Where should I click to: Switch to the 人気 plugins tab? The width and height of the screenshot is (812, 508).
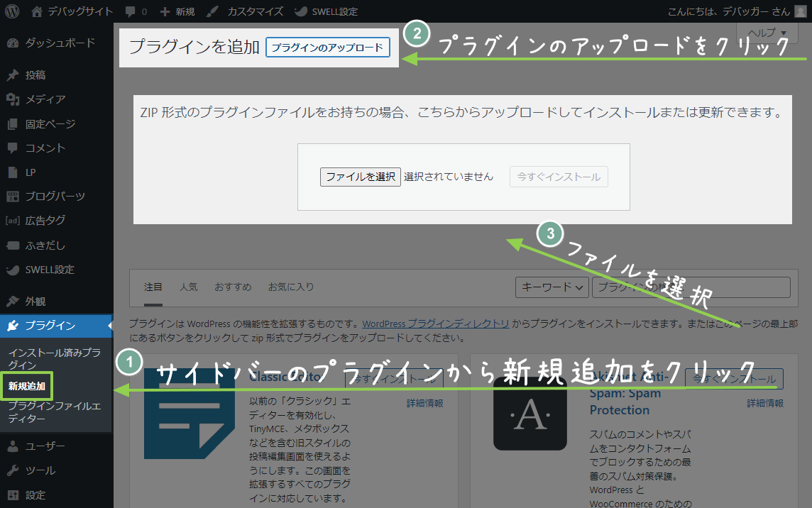[189, 287]
